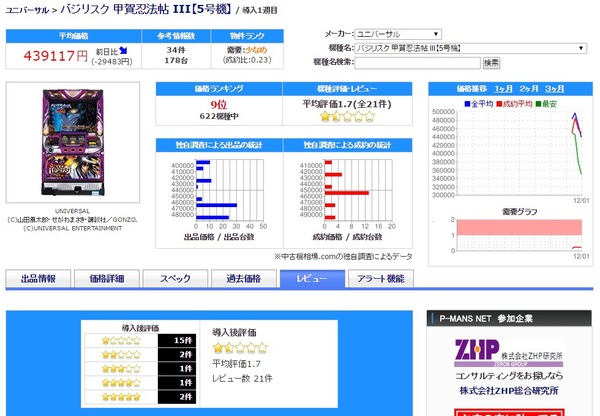600x416 pixels.
Task: Expand the 機種名 dropdown for バジリスク 甲賀忍法帖 III
Action: coord(470,48)
